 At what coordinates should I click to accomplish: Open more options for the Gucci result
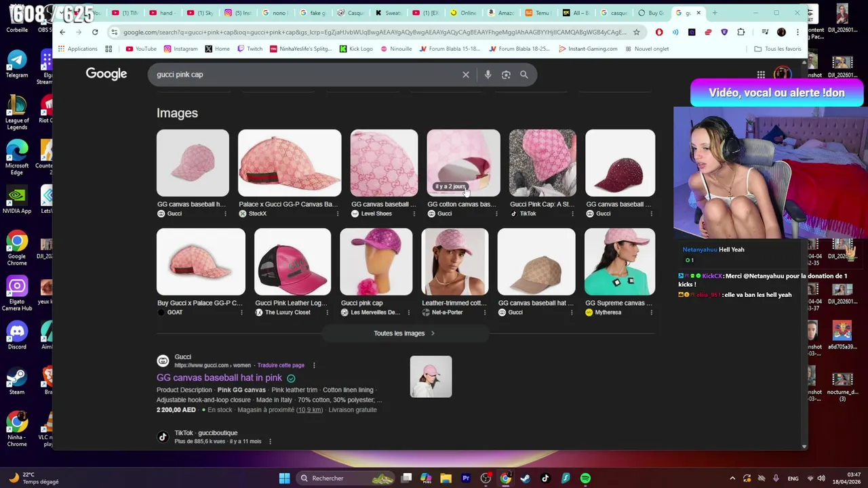[313, 365]
